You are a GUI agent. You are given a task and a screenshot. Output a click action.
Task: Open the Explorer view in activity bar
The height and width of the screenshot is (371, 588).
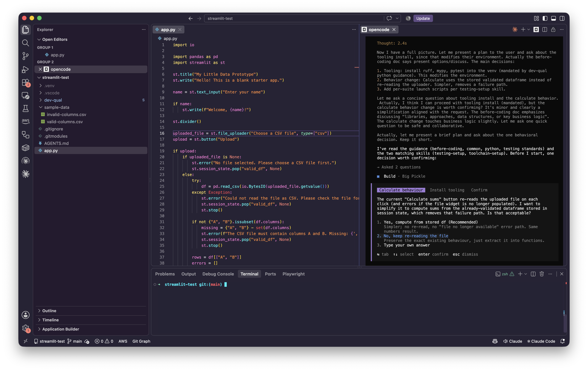pyautogui.click(x=26, y=29)
